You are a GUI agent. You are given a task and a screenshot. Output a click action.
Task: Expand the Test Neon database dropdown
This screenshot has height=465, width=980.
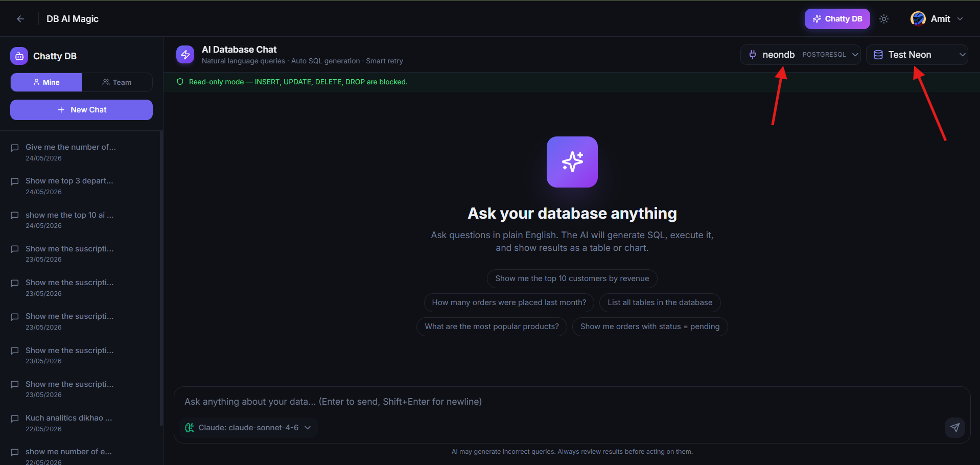coord(917,55)
